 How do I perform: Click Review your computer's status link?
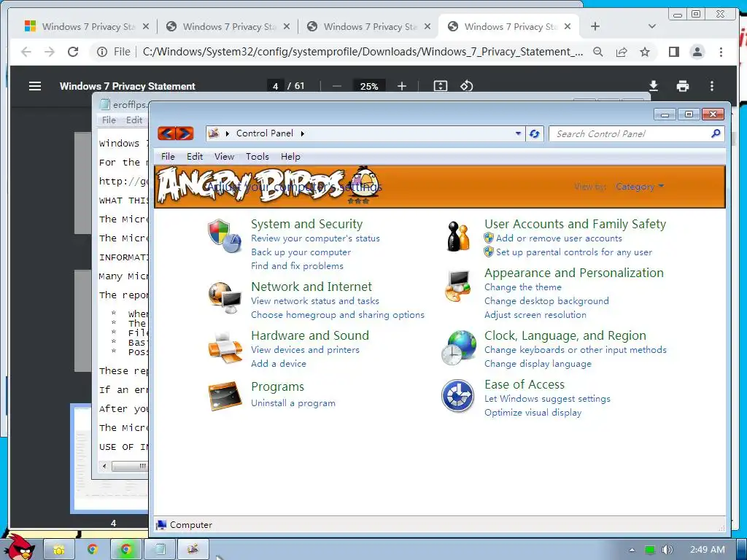(x=315, y=238)
